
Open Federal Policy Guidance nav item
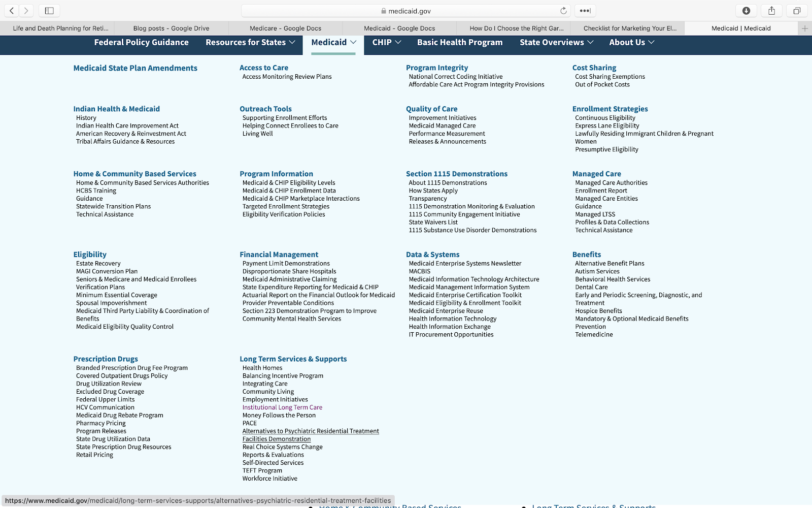click(141, 43)
